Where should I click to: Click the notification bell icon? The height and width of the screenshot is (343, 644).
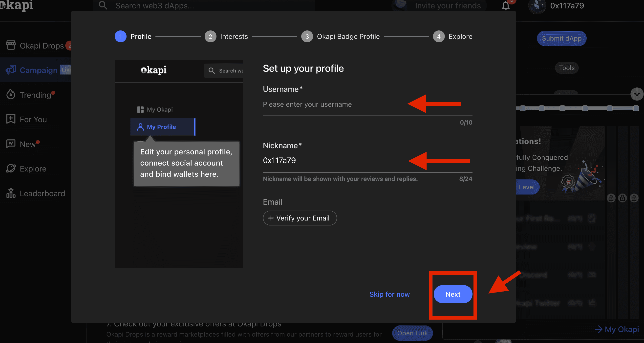505,5
